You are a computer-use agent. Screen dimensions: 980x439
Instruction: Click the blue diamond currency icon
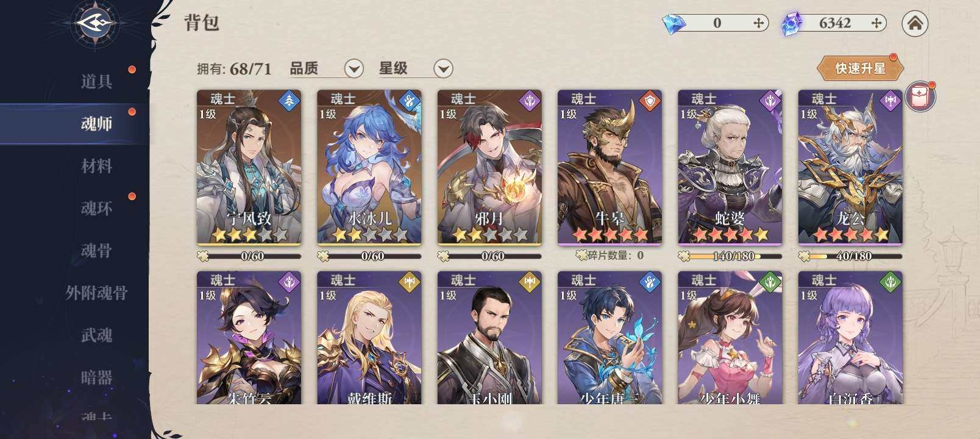pyautogui.click(x=674, y=24)
